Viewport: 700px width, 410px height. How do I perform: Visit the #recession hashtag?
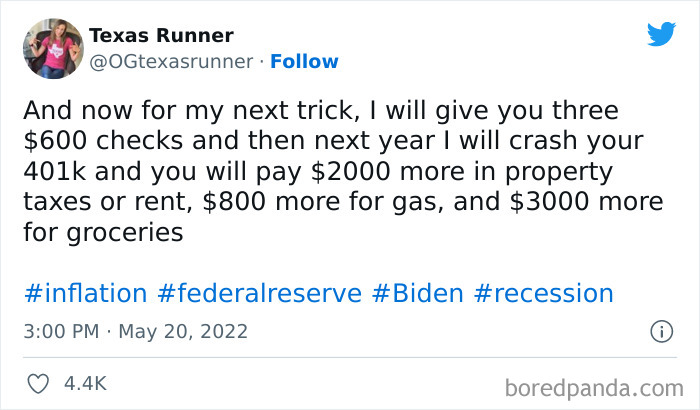545,293
